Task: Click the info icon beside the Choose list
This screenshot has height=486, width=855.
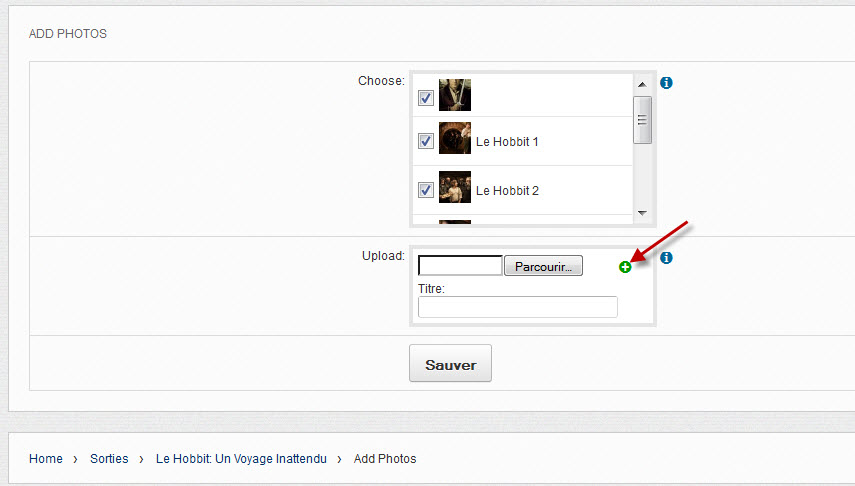Action: pyautogui.click(x=666, y=83)
